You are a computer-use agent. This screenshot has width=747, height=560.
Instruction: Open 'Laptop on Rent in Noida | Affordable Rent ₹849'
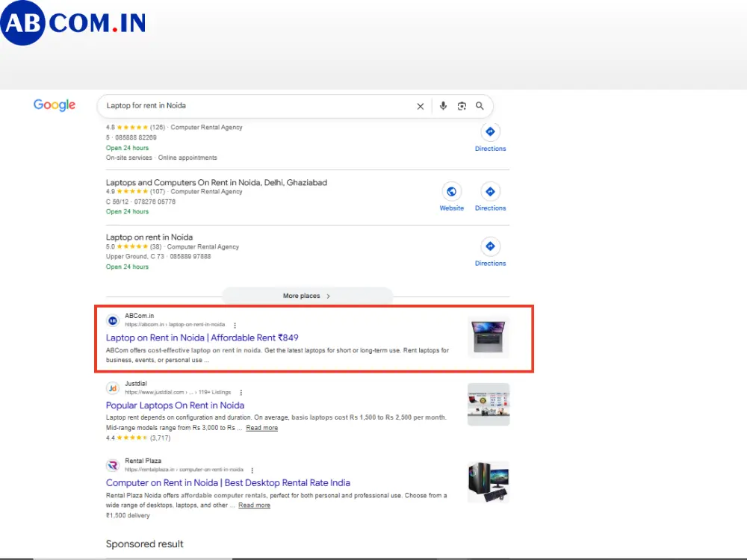[x=202, y=337]
